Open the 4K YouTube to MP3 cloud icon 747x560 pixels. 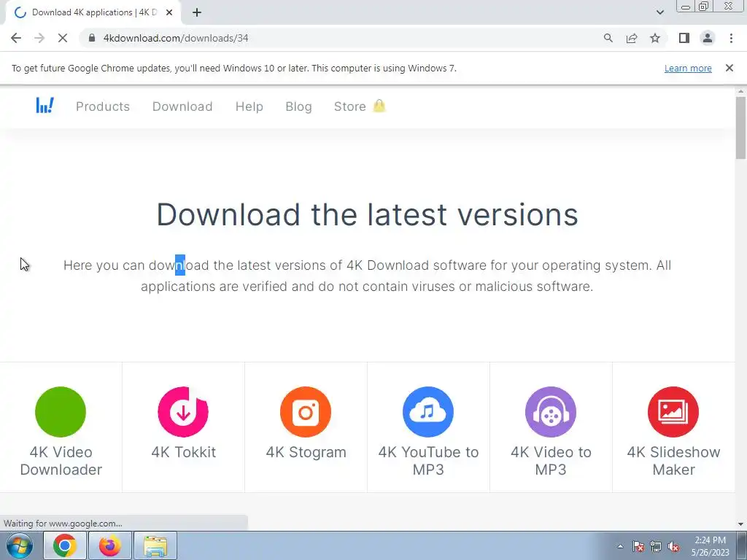[x=427, y=411]
